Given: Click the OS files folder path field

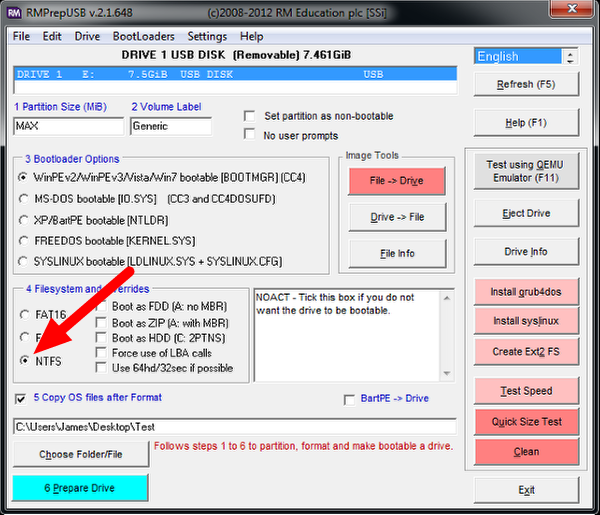Looking at the screenshot, I should click(x=235, y=427).
